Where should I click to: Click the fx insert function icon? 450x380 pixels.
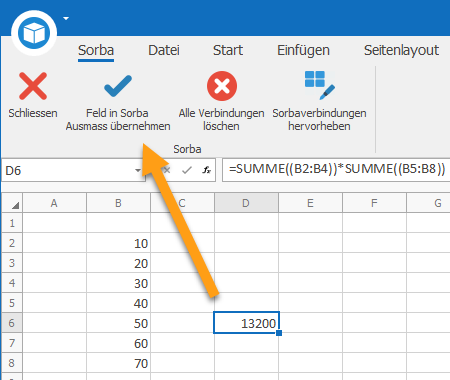pyautogui.click(x=207, y=170)
